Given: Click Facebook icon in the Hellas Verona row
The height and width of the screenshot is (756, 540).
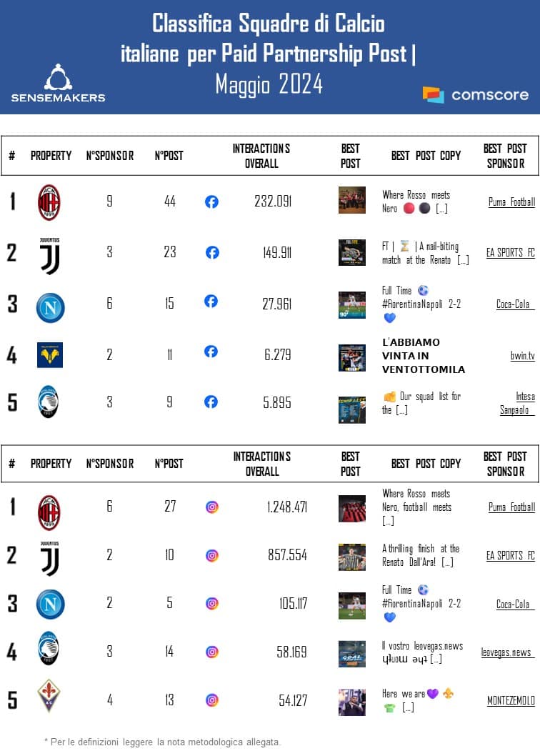Looking at the screenshot, I should [x=211, y=352].
